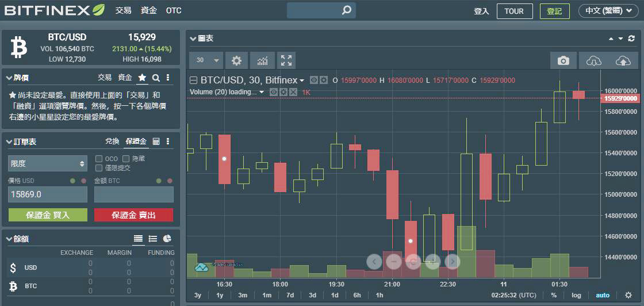Viewport: 644px width, 306px height.
Task: Click the search magnifier in the top search box
Action: click(347, 10)
